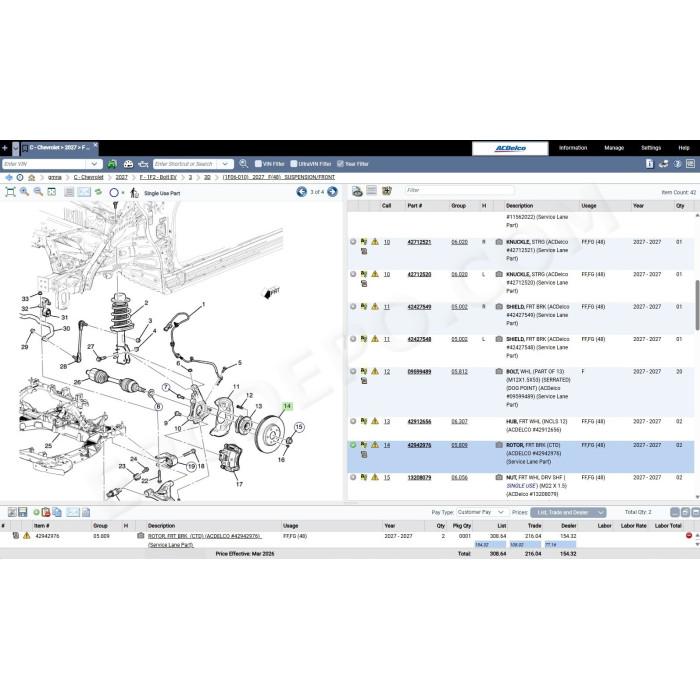Toggle green selected button for ROTOR row
Screen dimensions: 700x700
pyautogui.click(x=353, y=445)
